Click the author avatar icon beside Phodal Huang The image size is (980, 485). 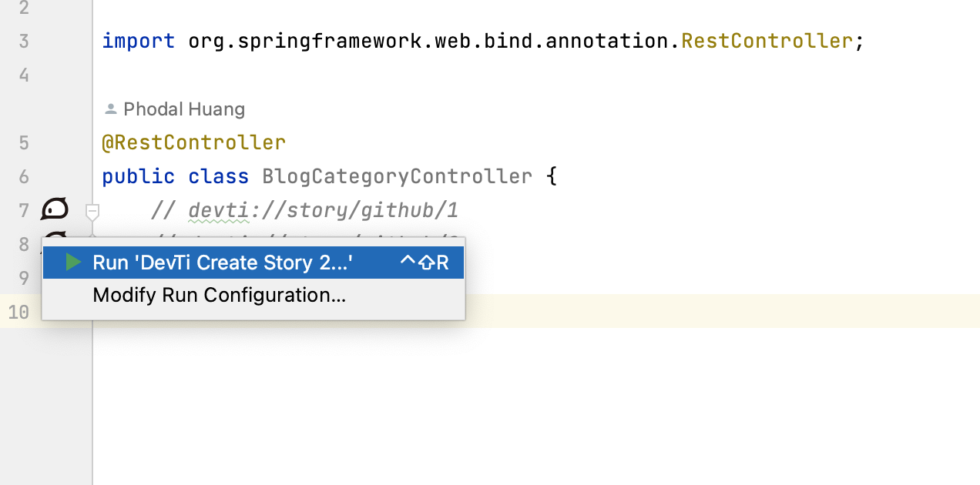point(109,109)
